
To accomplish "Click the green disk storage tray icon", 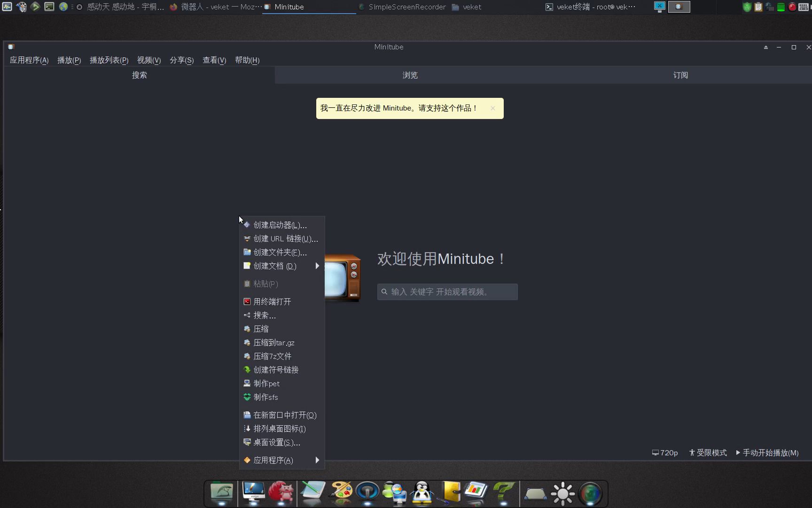I will coord(781,7).
